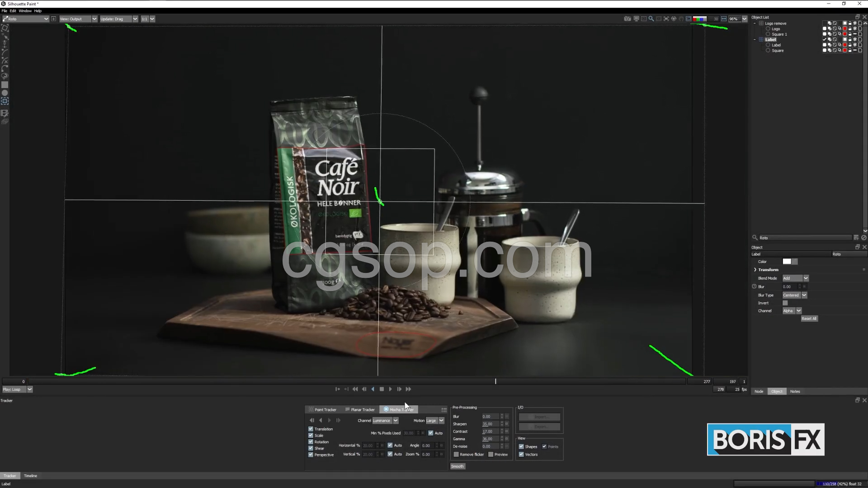Select the Circle shape tool
The height and width of the screenshot is (488, 868).
click(5, 93)
